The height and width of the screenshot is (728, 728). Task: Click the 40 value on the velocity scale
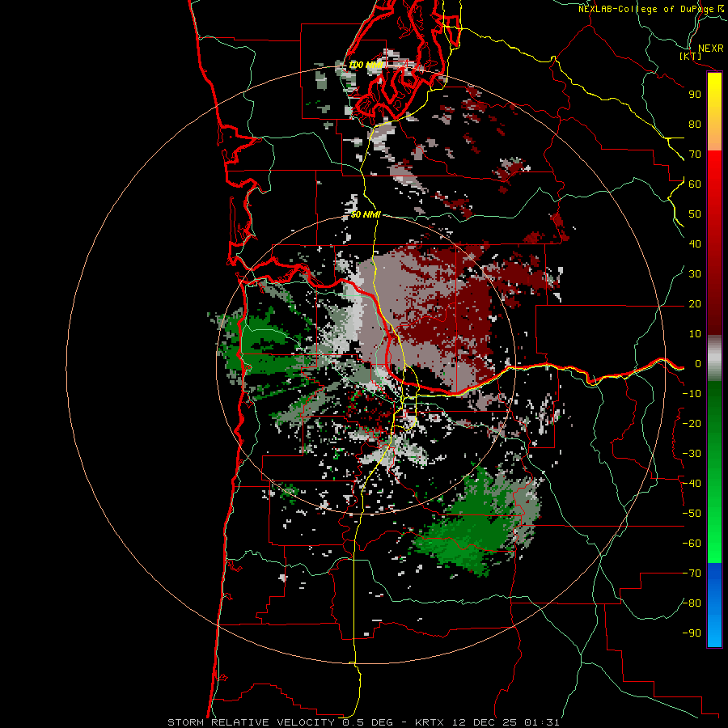click(x=695, y=244)
